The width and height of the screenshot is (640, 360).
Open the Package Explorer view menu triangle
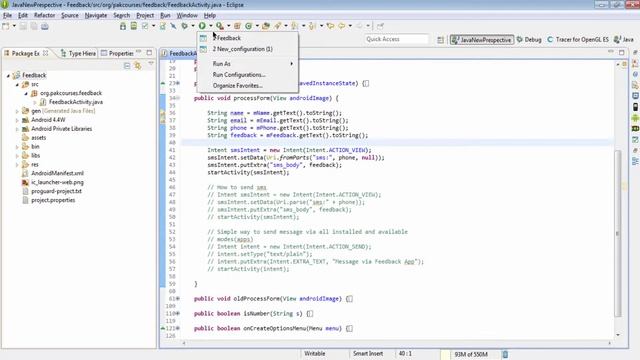click(151, 64)
